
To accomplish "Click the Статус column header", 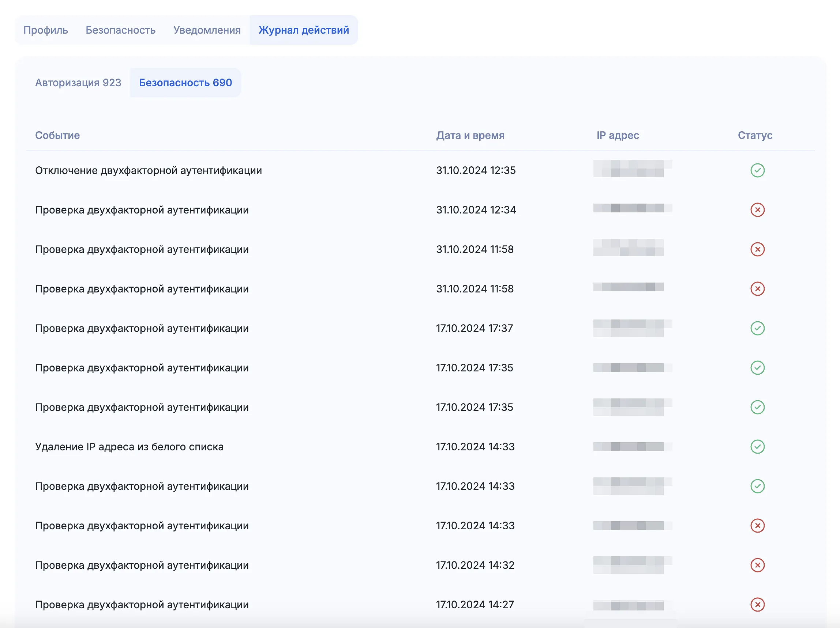I will [x=755, y=136].
